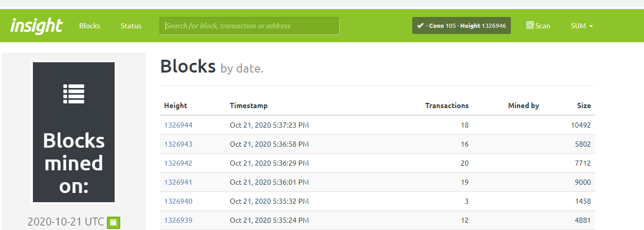This screenshot has width=644, height=230.
Task: Click the Timestamp column header
Action: (x=249, y=105)
